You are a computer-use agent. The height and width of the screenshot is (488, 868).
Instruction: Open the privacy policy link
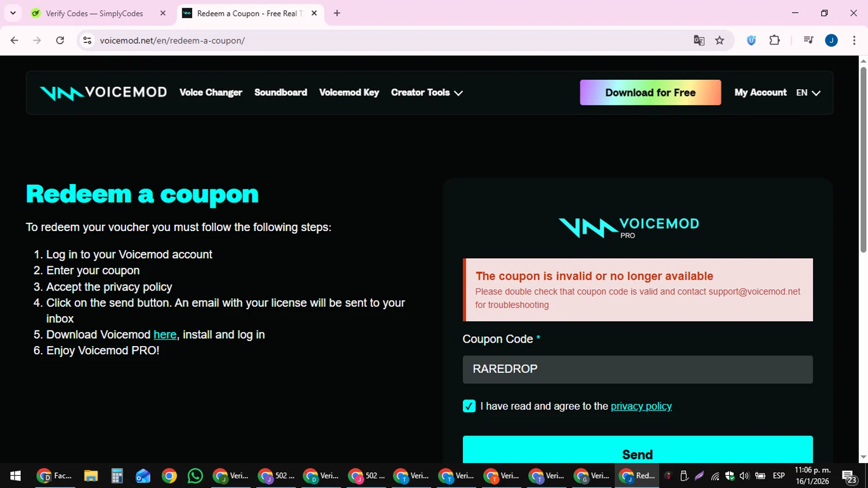pyautogui.click(x=641, y=406)
